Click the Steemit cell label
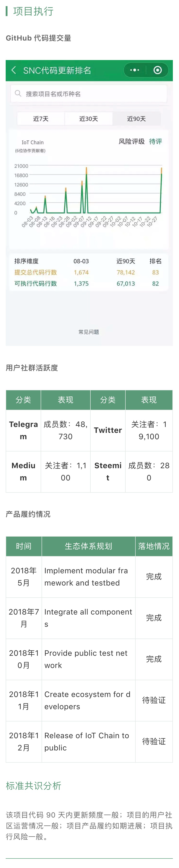This screenshot has height=868, width=179. pyautogui.click(x=108, y=471)
